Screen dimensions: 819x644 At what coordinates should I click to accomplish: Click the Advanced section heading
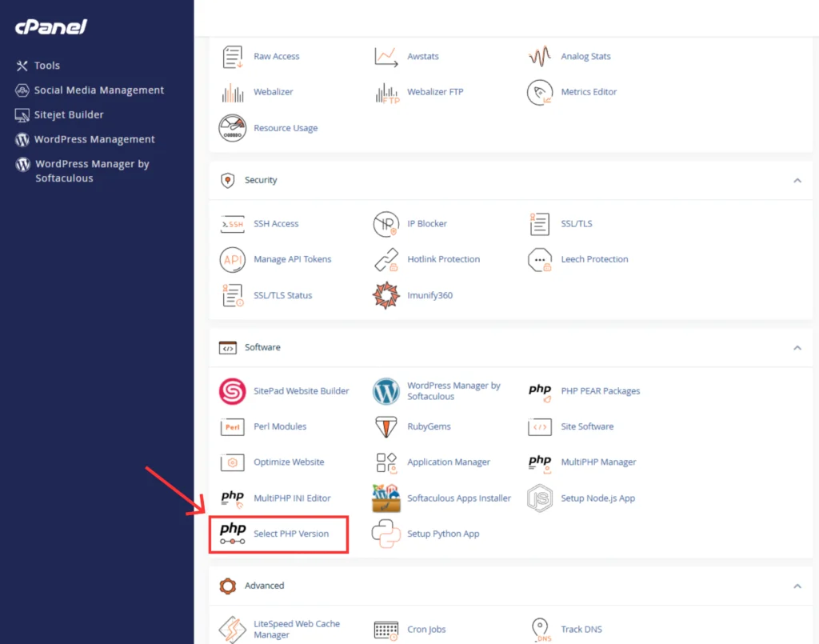(264, 586)
